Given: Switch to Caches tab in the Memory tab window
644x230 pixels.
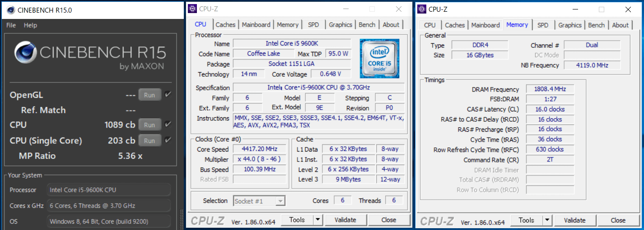Looking at the screenshot, I should (x=455, y=25).
